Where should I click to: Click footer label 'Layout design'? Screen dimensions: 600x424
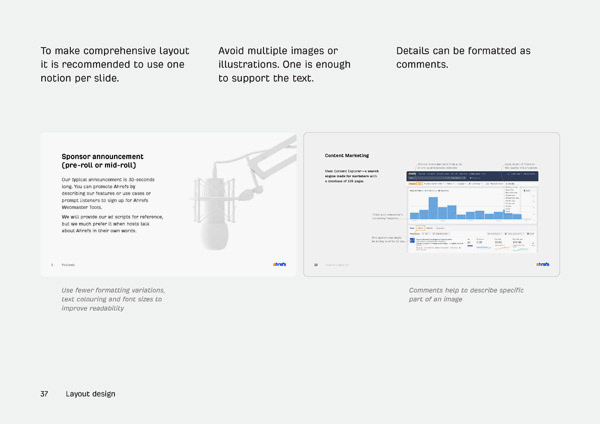coord(90,394)
